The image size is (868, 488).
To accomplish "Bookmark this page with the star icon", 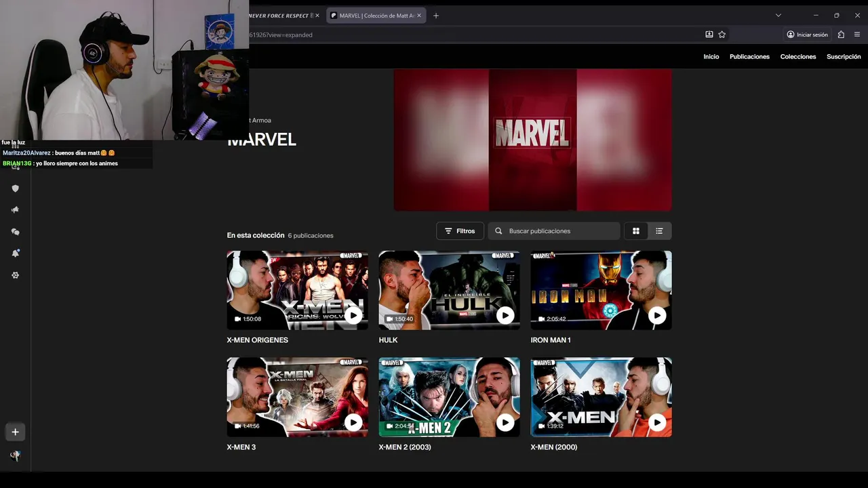I will pyautogui.click(x=722, y=35).
